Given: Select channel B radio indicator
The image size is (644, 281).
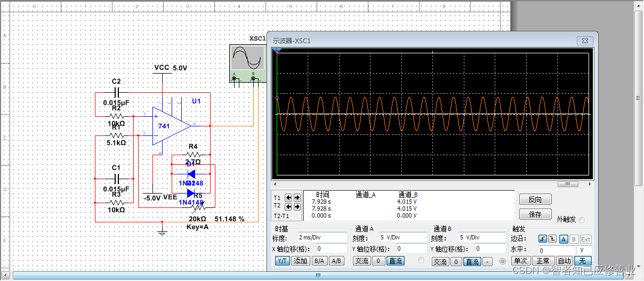Looking at the screenshot, I should [502, 261].
